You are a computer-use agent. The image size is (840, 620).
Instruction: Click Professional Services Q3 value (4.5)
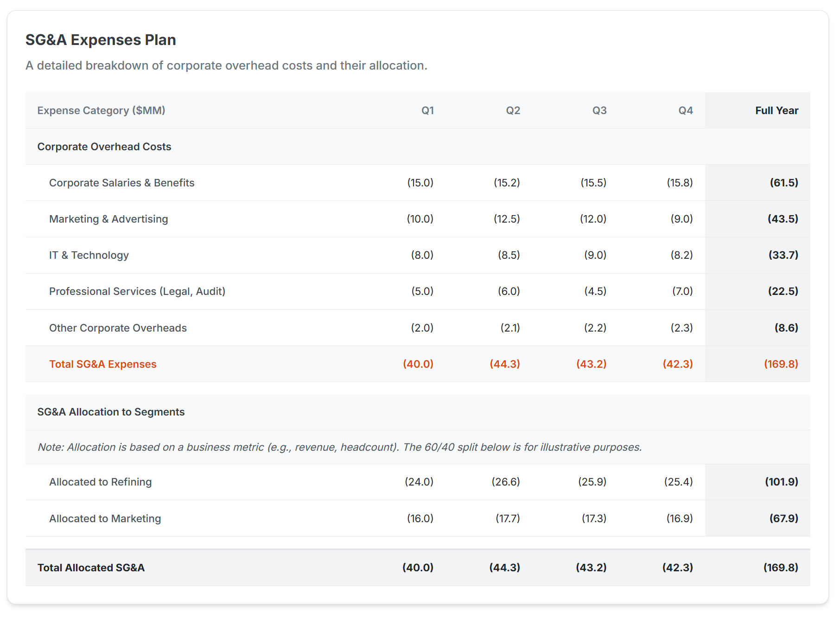point(595,291)
